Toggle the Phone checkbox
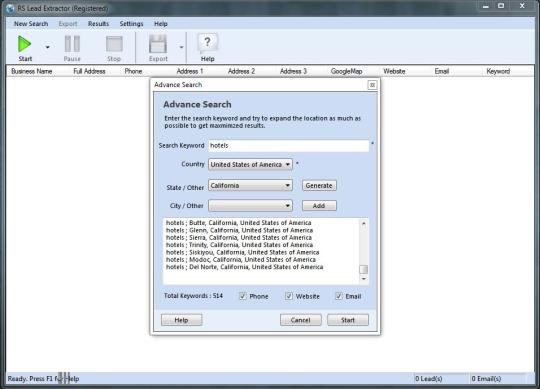The image size is (540, 389). coord(243,296)
